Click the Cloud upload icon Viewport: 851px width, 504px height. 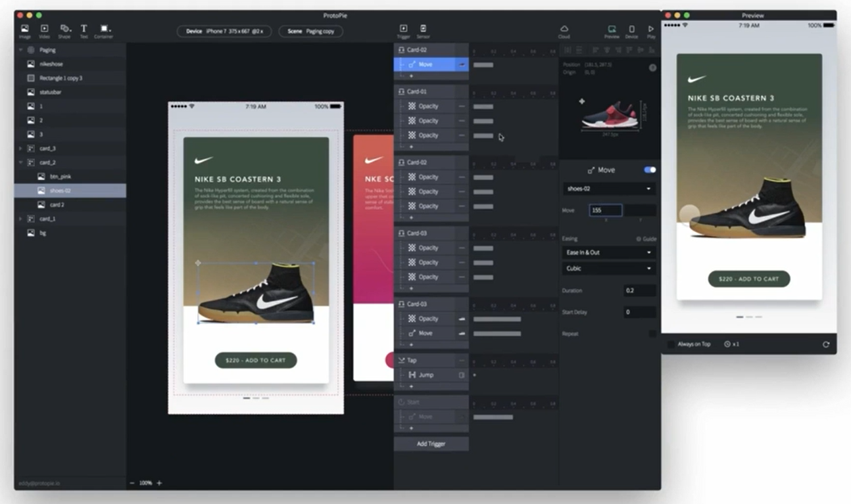pos(564,30)
